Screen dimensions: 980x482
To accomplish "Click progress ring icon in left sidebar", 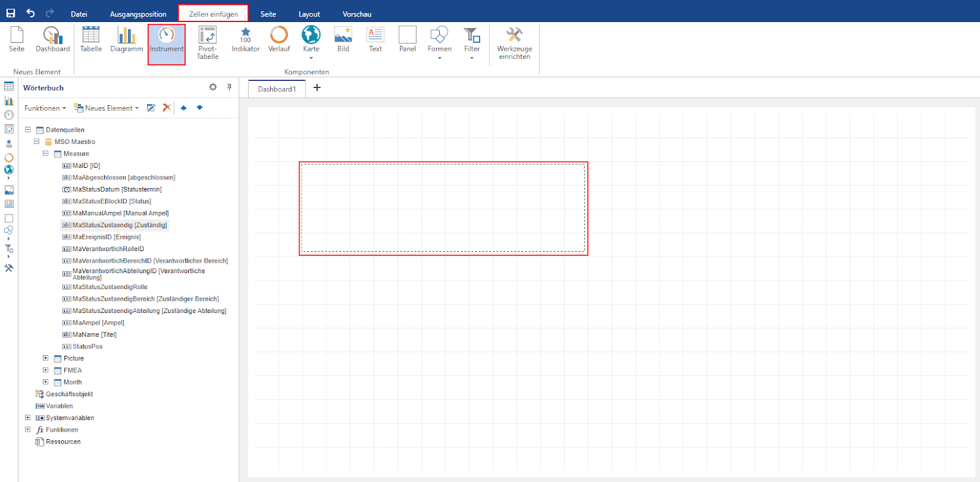I will (9, 157).
